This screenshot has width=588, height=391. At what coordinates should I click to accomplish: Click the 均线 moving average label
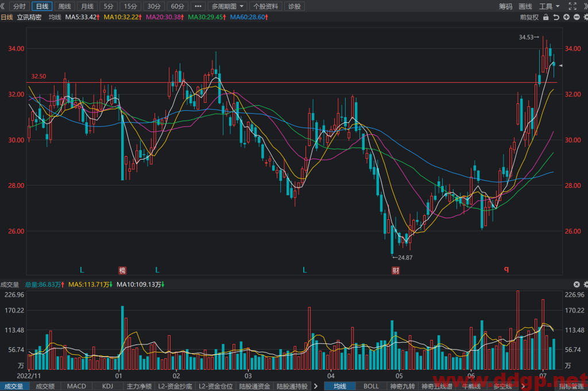pyautogui.click(x=55, y=17)
